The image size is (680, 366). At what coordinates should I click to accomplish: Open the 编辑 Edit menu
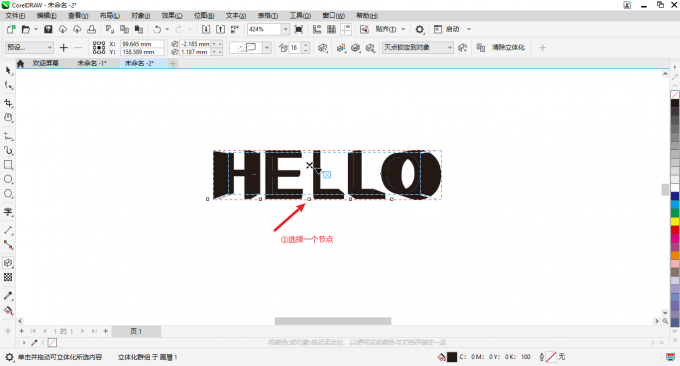46,16
